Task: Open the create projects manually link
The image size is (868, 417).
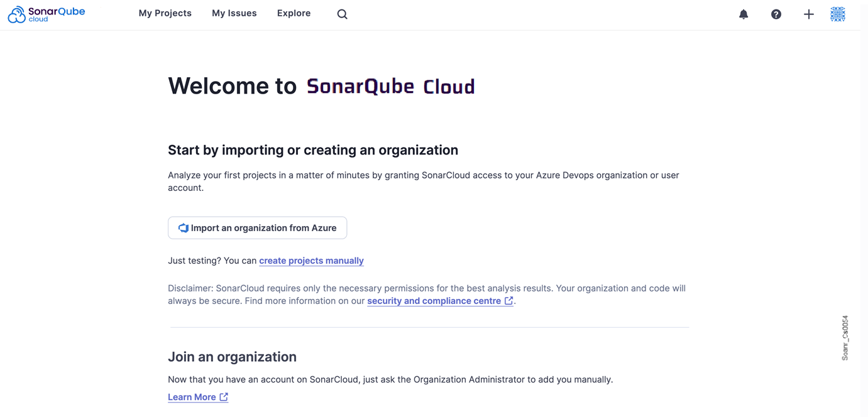Action: pyautogui.click(x=311, y=260)
